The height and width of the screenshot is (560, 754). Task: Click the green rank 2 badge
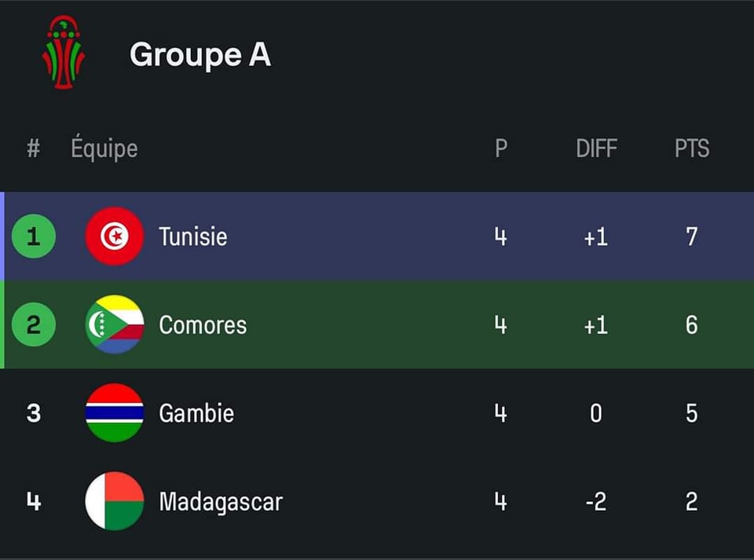coord(34,324)
